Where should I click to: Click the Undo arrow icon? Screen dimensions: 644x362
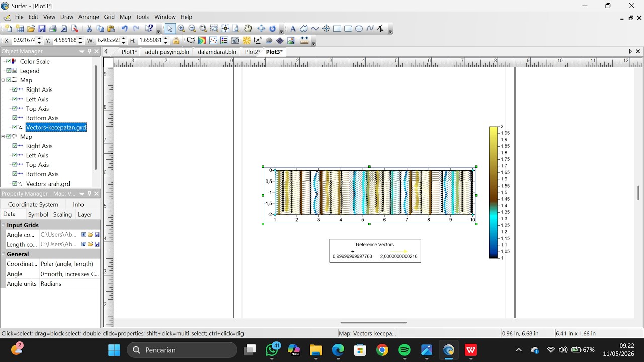coord(124,29)
